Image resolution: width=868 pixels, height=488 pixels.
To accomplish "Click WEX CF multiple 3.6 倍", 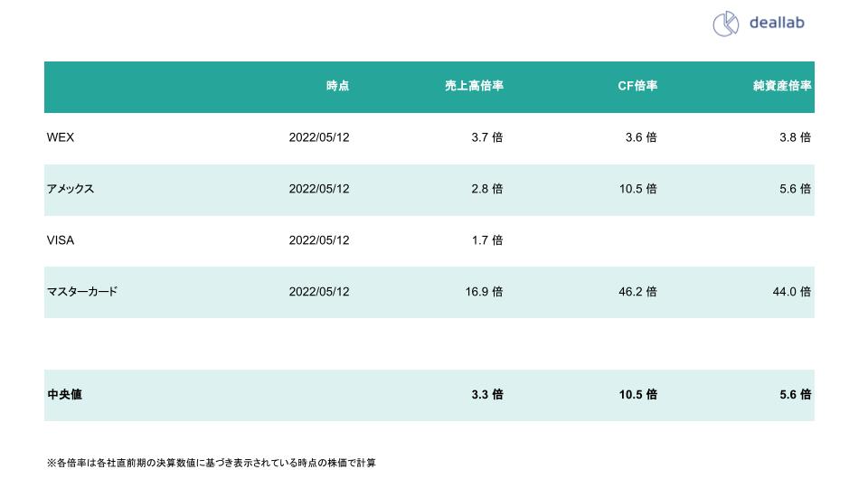I will coord(641,137).
